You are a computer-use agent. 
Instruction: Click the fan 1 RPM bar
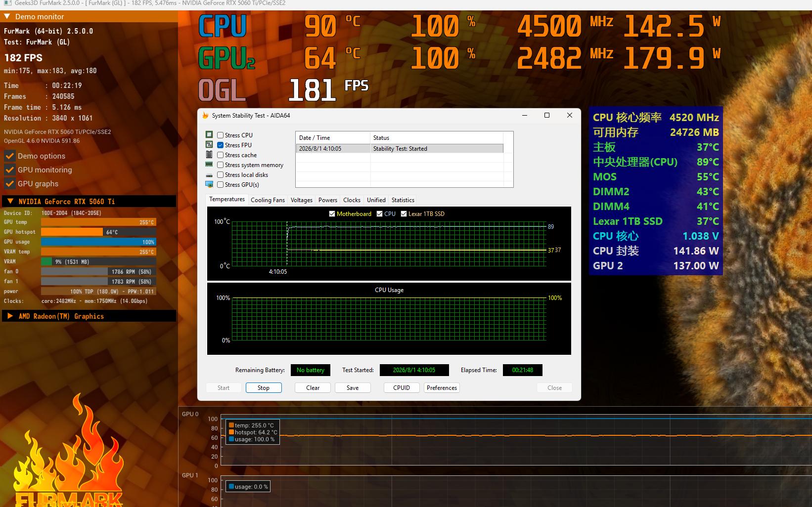pos(98,281)
